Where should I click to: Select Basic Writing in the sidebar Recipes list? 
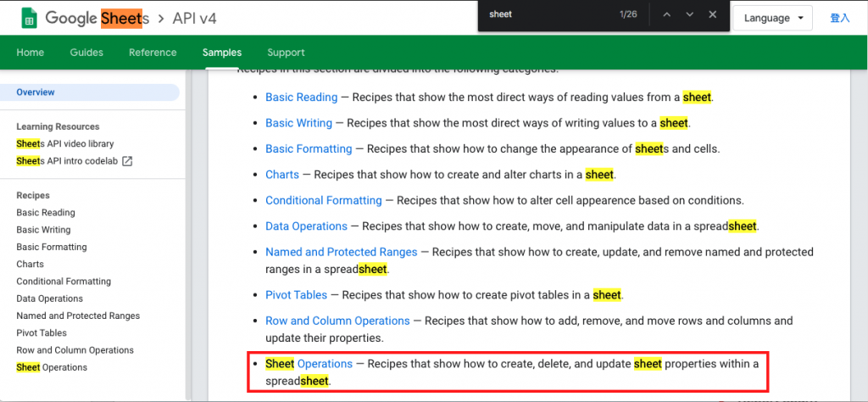(43, 230)
